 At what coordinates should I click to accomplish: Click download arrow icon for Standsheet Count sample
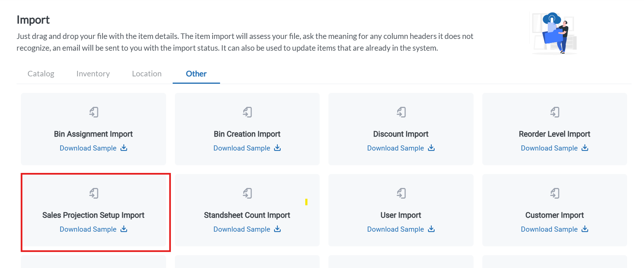tap(277, 229)
